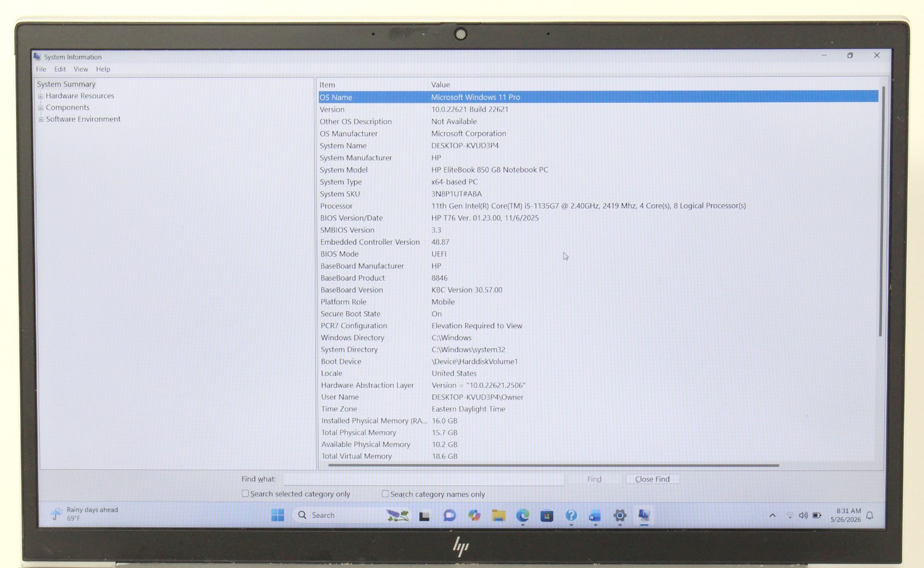Open Word from the taskbar
Image resolution: width=924 pixels, height=568 pixels.
pyautogui.click(x=595, y=515)
